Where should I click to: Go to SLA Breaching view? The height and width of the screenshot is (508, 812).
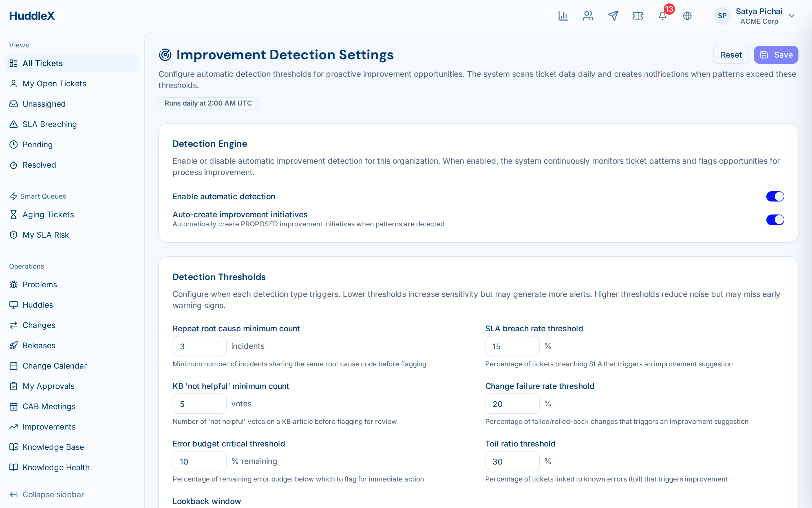(x=72, y=124)
